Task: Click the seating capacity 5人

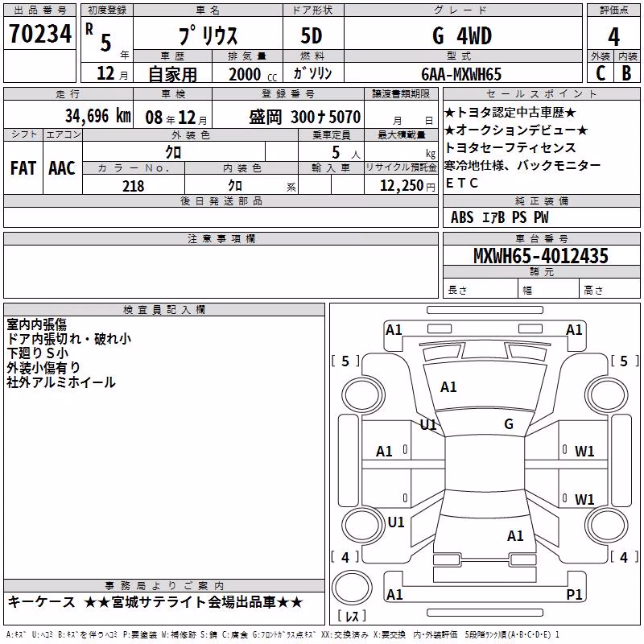Action: [x=346, y=153]
